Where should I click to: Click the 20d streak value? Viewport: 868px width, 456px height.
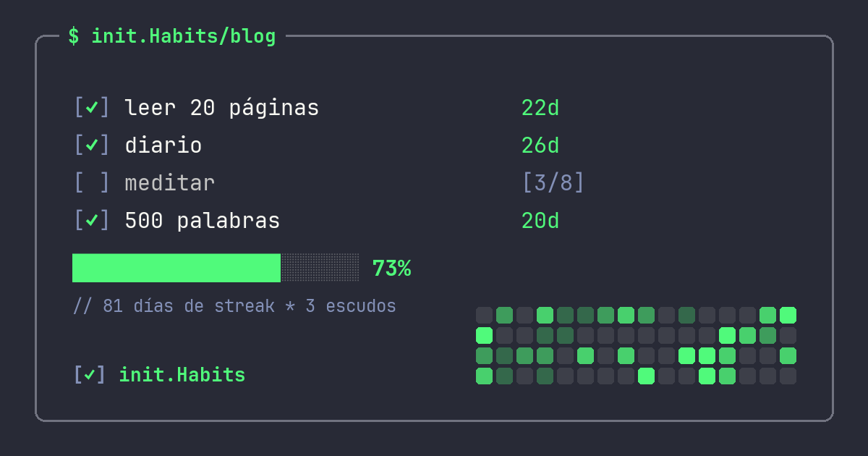click(x=540, y=221)
